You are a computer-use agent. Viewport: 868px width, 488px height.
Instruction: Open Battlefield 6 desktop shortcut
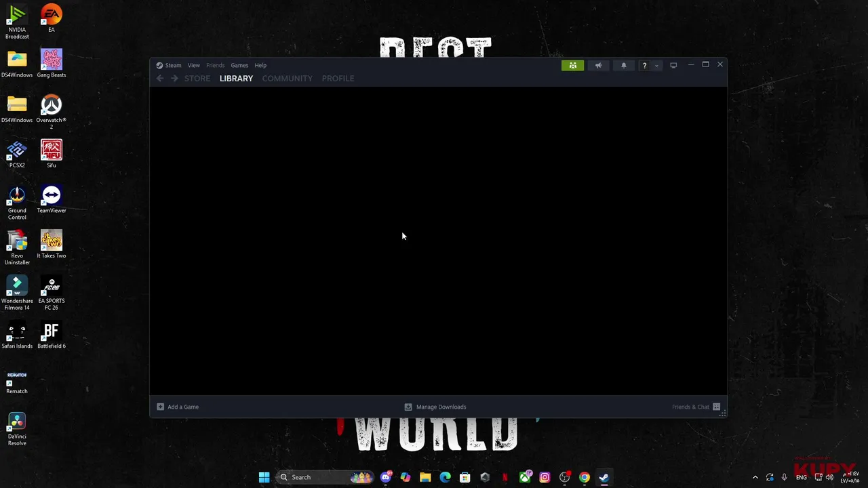(x=51, y=335)
